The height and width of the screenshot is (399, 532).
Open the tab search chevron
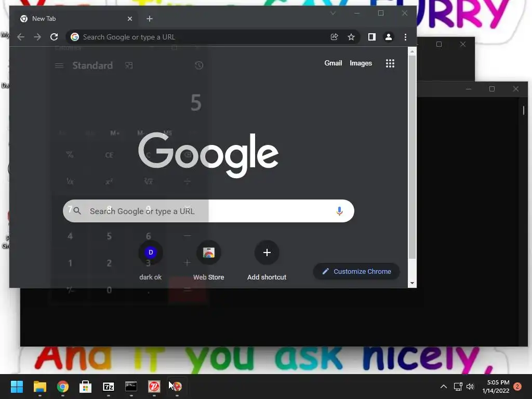pyautogui.click(x=333, y=13)
